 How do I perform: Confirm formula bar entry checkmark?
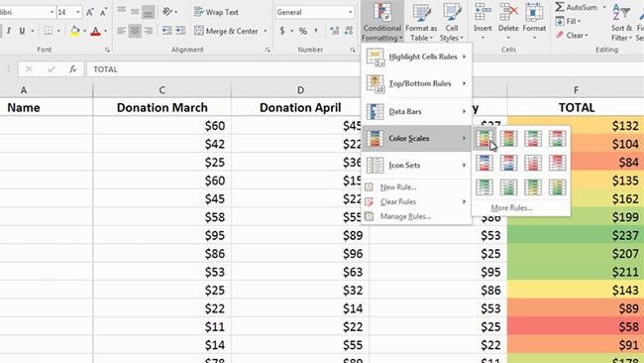point(51,69)
